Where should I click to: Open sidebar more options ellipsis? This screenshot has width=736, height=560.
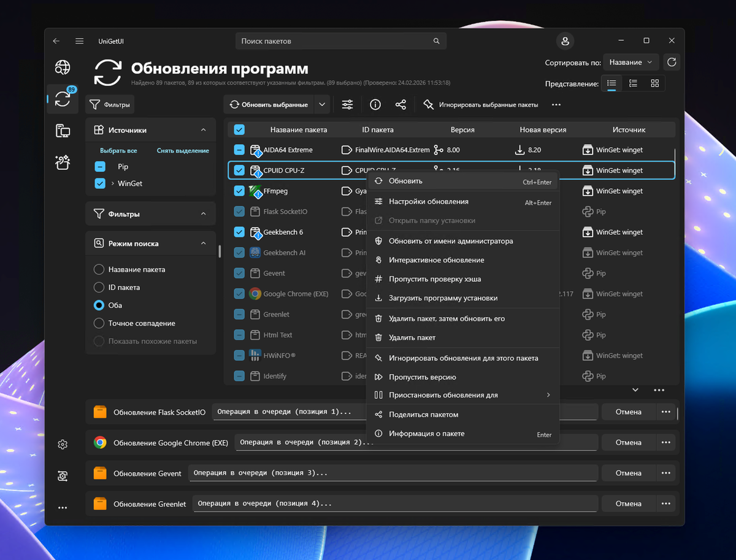click(x=63, y=508)
